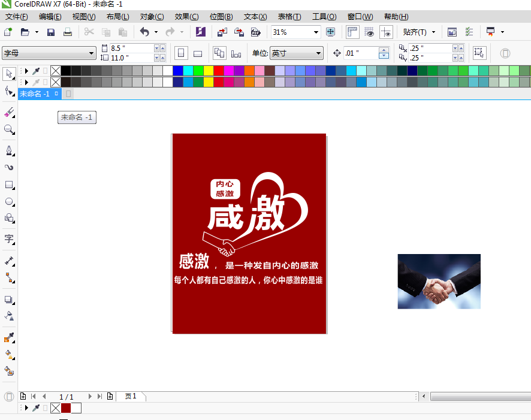The width and height of the screenshot is (531, 420).
Task: Open the zoom level dropdown showing 31%
Action: [316, 32]
